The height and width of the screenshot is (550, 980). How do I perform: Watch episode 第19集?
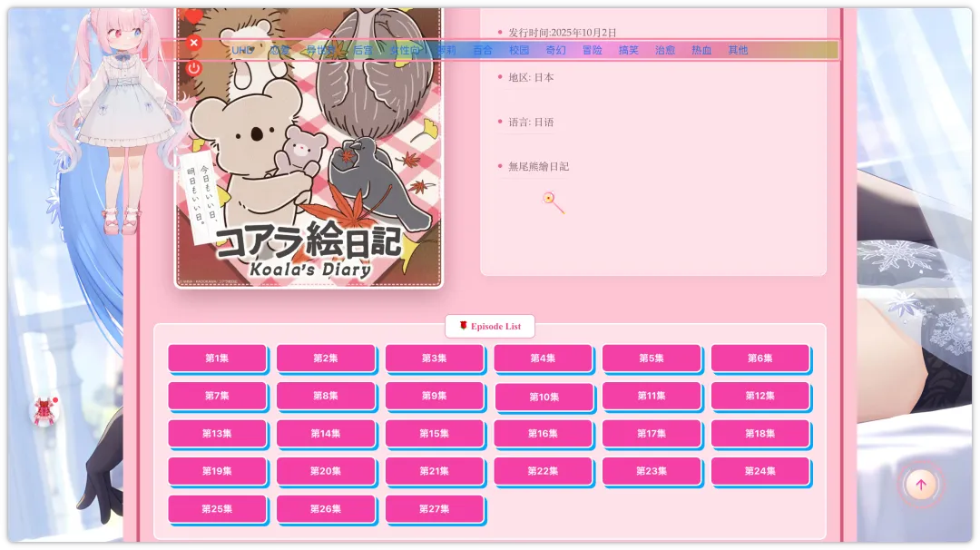(x=217, y=471)
